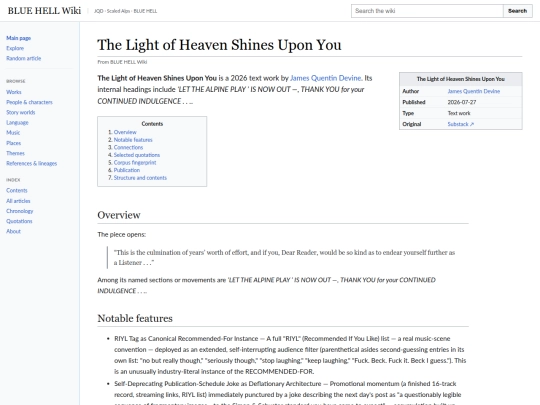Click the 'Text work' type value in infobox

[x=459, y=113]
